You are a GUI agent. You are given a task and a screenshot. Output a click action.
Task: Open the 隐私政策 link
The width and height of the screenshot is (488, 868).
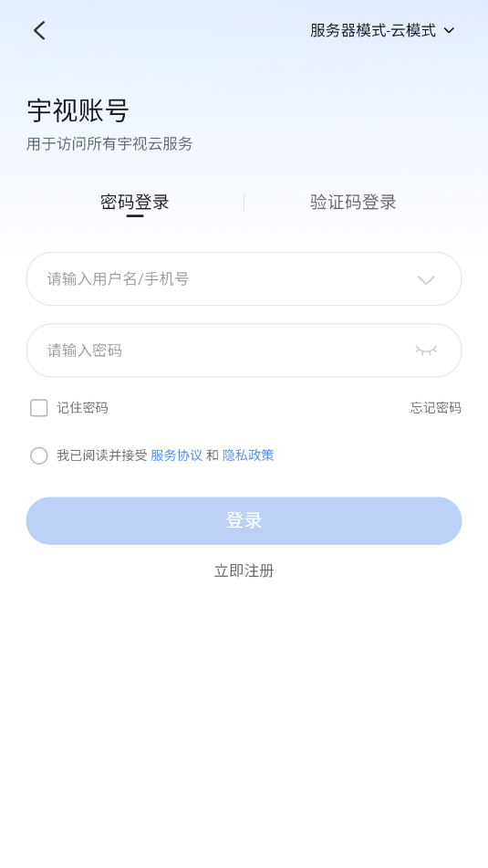[x=248, y=455]
